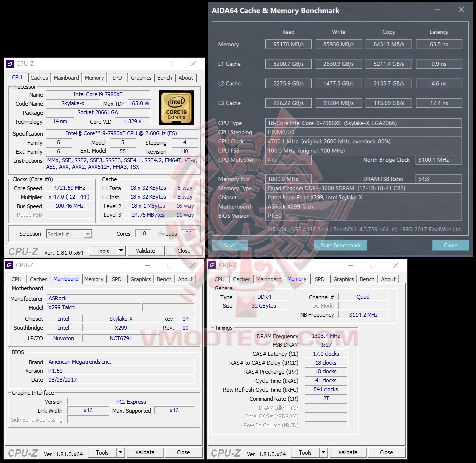Click Start Benchmark in AIDA64 window

[340, 245]
